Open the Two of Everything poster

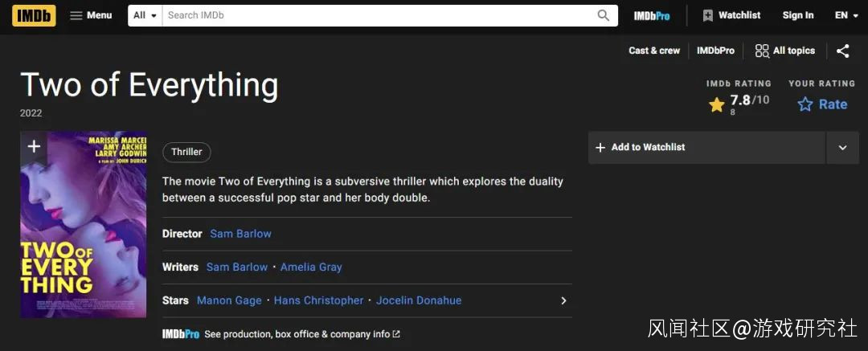coord(84,225)
